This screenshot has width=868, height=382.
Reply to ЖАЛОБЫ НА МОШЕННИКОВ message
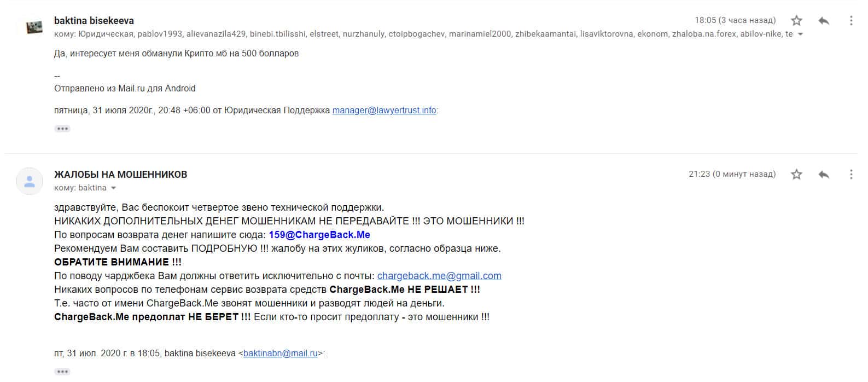pos(824,175)
